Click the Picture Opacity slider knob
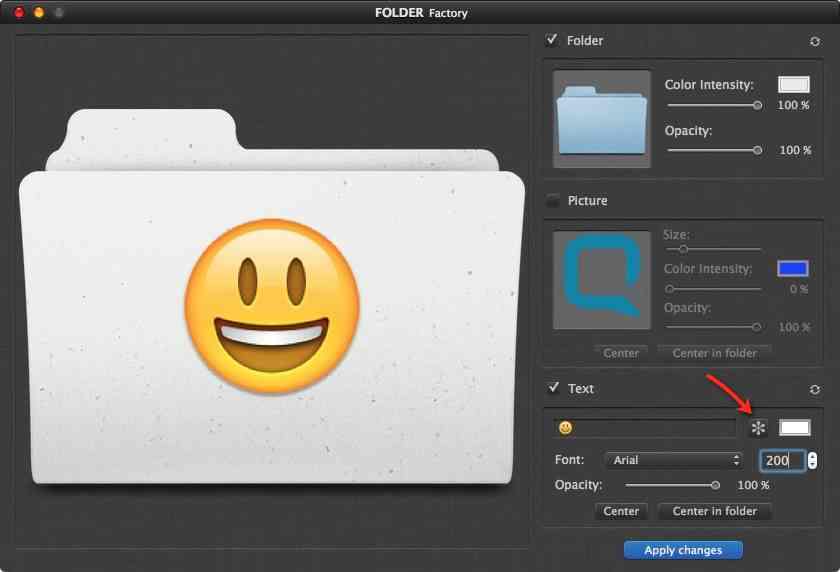Viewport: 840px width, 572px height. pos(756,327)
